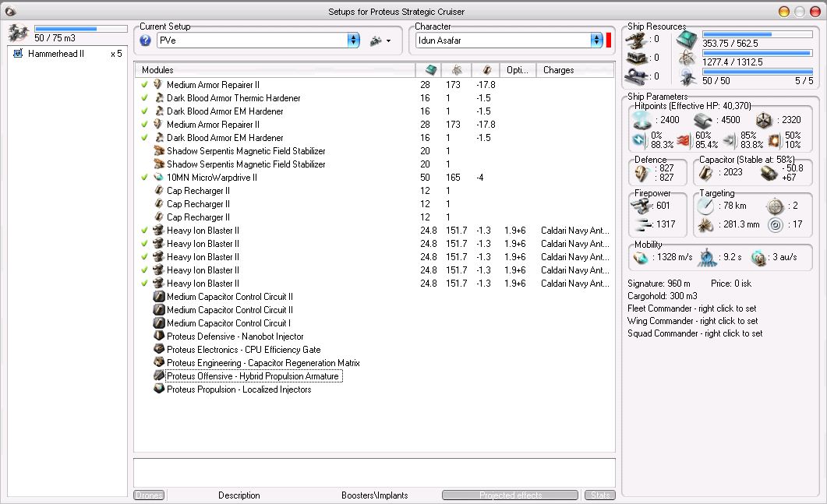This screenshot has height=504, width=827.
Task: Open the Current Setup dropdown showing PVe
Action: (x=353, y=41)
